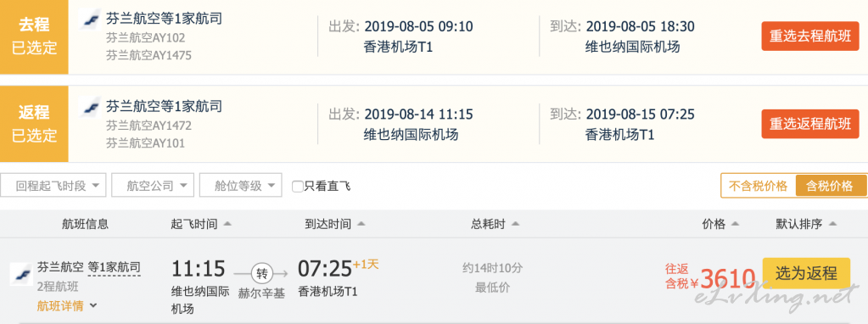Sort by departure time arrow icon

[x=227, y=224]
